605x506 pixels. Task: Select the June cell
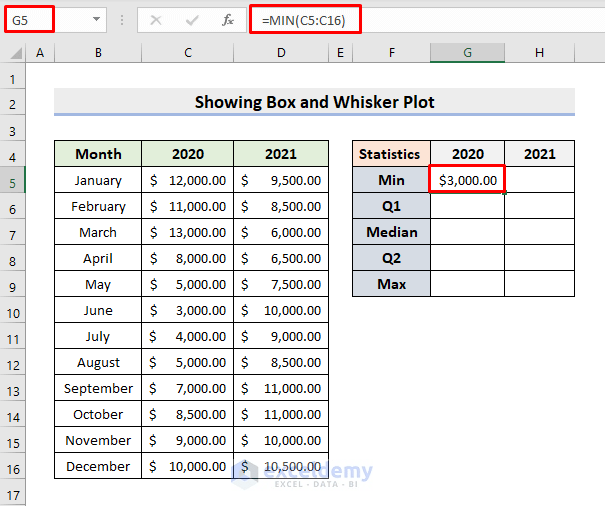coord(98,310)
